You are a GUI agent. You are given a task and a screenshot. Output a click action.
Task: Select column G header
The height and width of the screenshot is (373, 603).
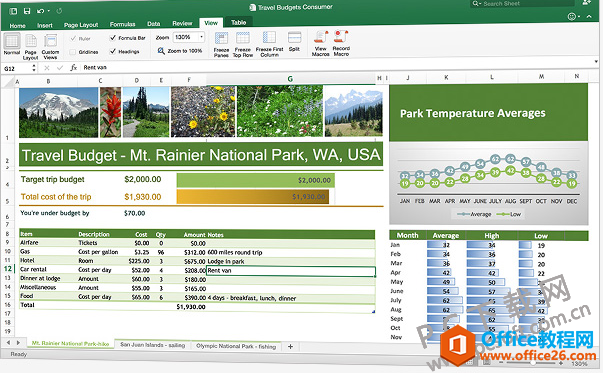290,78
